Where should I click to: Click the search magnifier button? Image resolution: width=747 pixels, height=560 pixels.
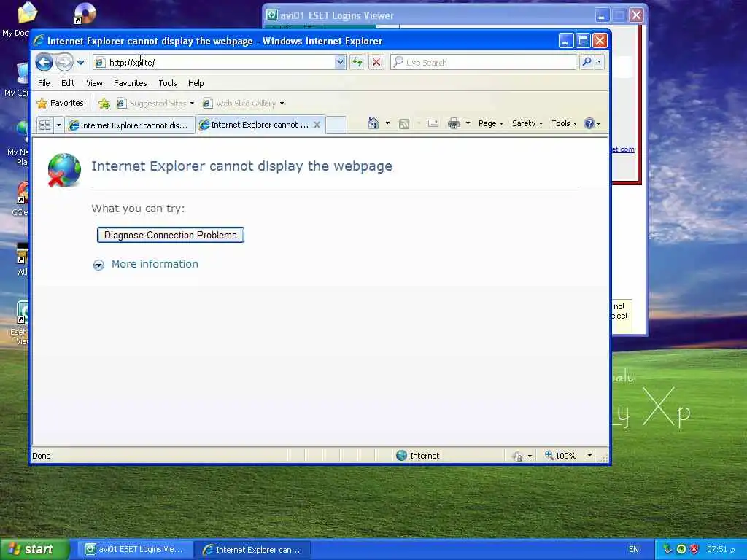pos(587,63)
